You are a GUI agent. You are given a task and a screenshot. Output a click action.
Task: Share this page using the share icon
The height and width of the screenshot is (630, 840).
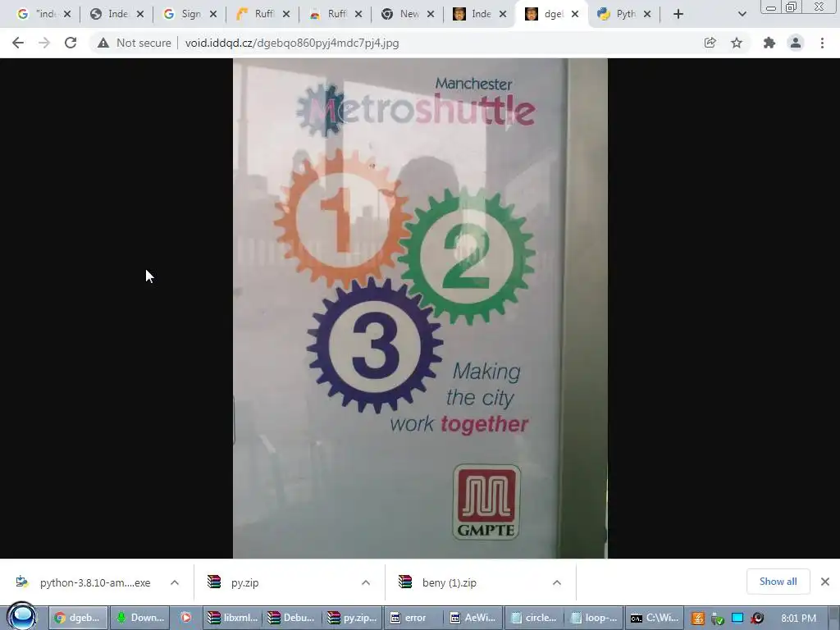[710, 43]
